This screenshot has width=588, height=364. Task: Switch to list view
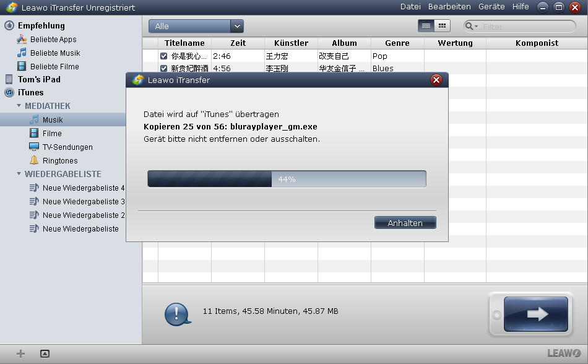tap(426, 26)
